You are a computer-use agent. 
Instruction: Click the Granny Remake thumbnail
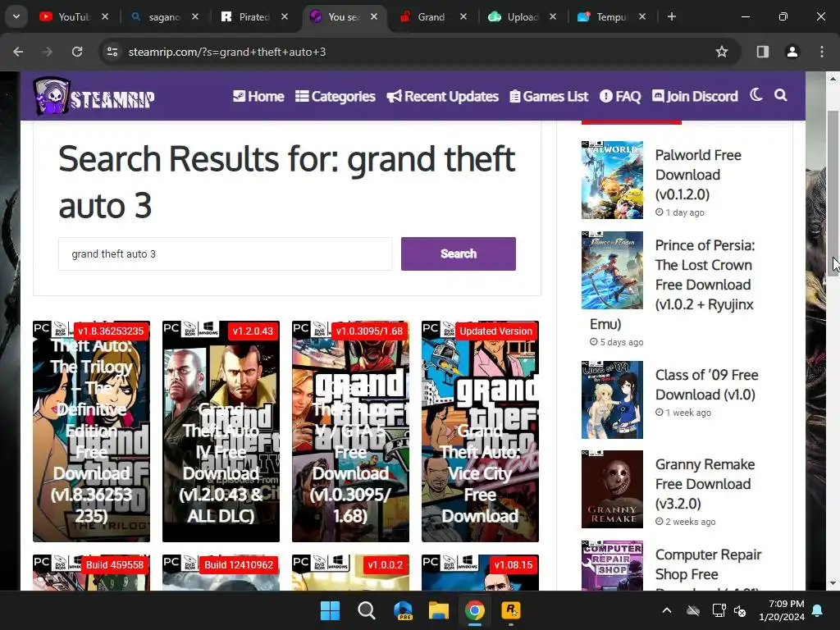tap(612, 489)
